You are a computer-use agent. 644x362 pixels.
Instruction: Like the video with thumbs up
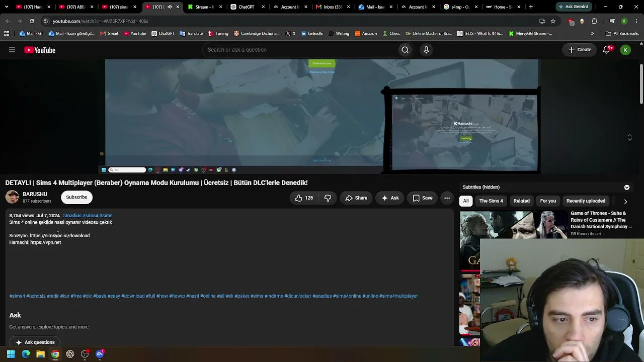click(x=304, y=198)
